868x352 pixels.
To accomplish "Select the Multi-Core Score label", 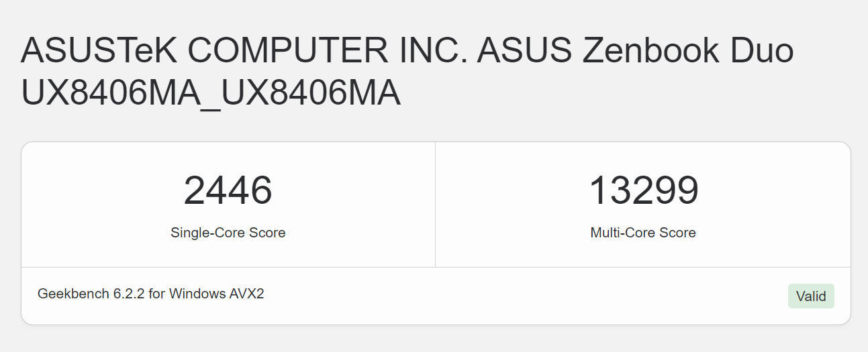I will (643, 233).
